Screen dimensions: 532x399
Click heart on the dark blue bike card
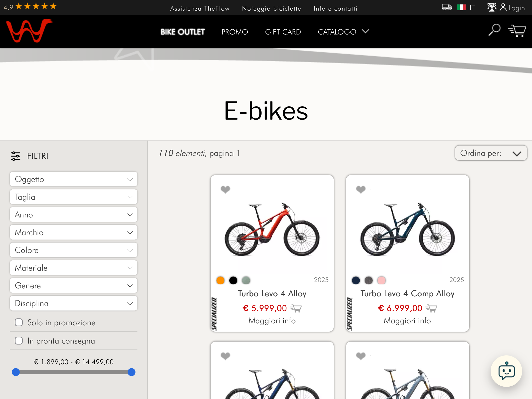tap(225, 356)
